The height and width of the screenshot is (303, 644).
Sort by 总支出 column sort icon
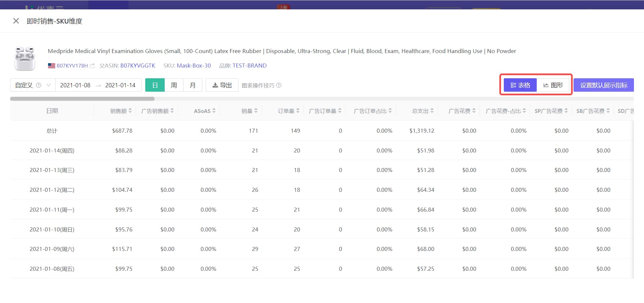coord(432,111)
